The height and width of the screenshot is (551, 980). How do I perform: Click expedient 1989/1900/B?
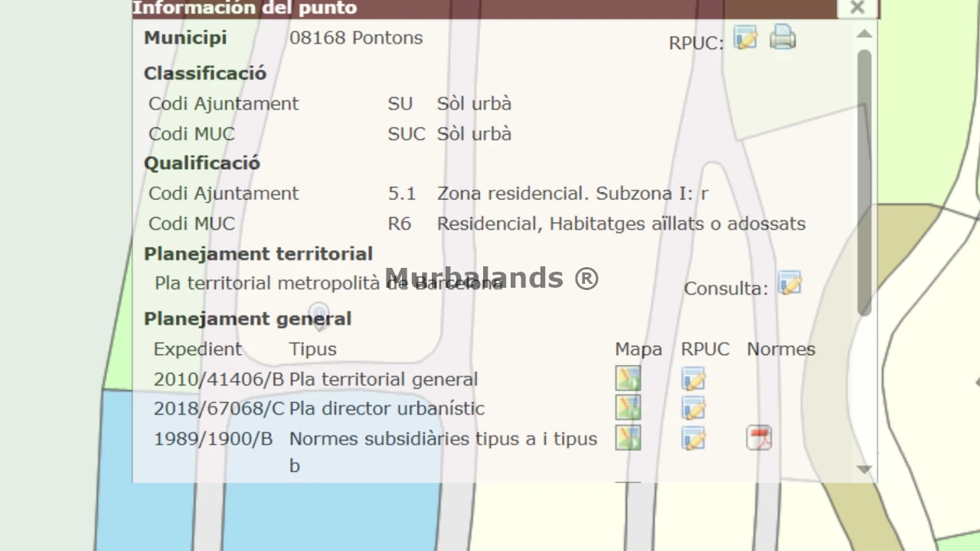click(x=213, y=439)
